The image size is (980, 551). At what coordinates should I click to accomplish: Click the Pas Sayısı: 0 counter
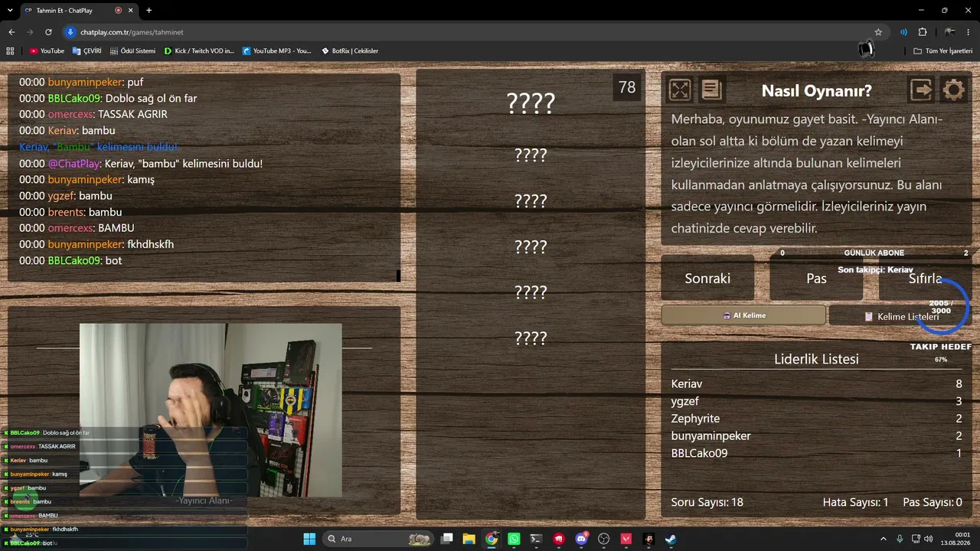point(933,503)
